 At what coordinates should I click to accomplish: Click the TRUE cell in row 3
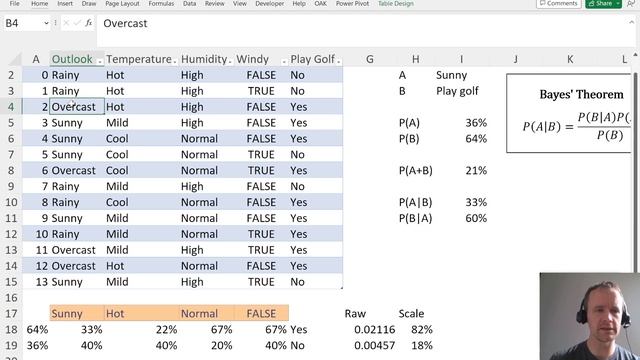[x=261, y=91]
